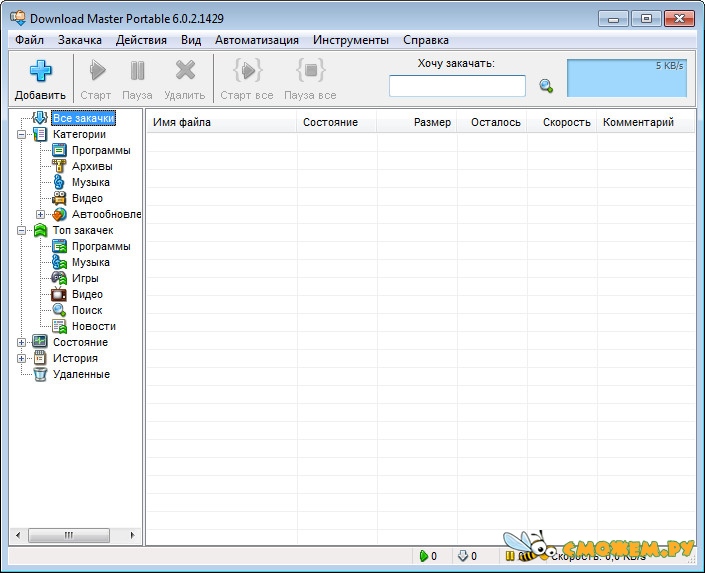Open Новости in Топ закачек

coord(94,326)
